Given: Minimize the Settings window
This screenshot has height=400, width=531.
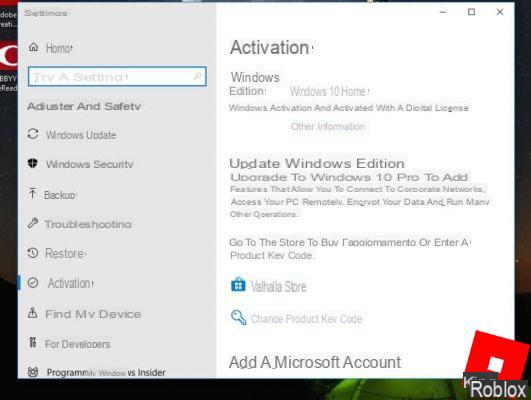Looking at the screenshot, I should (443, 12).
